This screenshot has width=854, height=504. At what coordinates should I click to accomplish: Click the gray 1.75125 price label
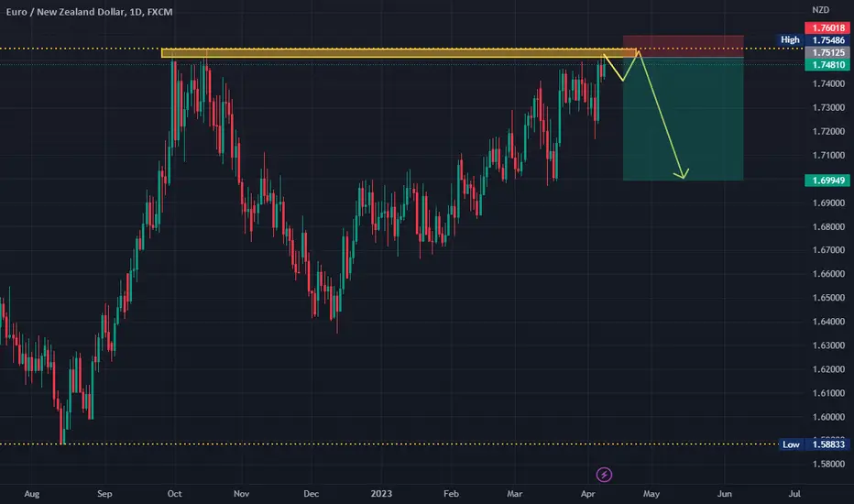(x=827, y=52)
